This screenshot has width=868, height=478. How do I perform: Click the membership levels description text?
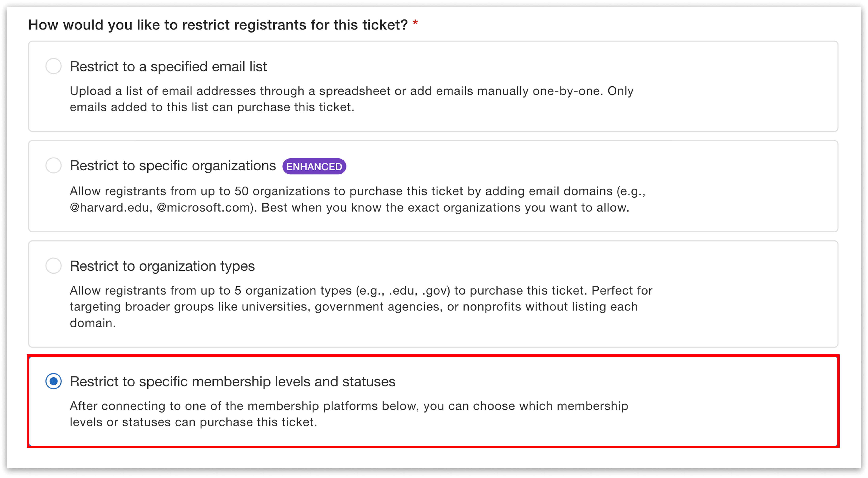coord(349,414)
